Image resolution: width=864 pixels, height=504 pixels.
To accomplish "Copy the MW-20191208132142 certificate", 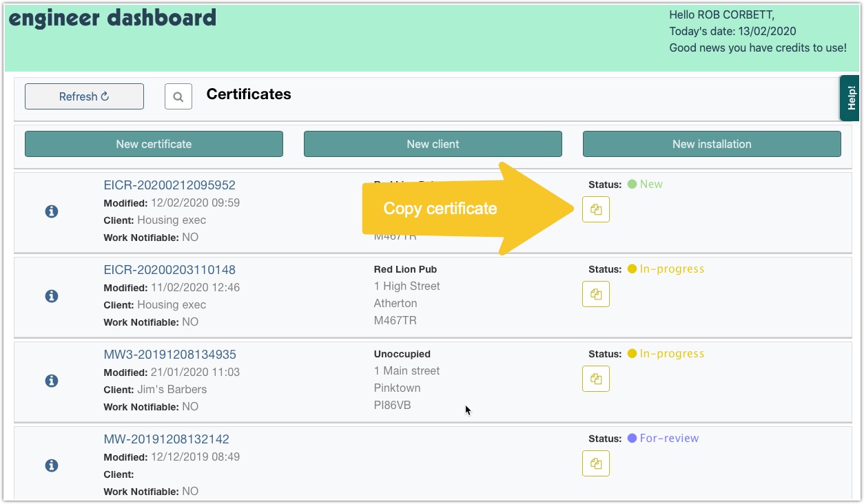I will tap(596, 463).
